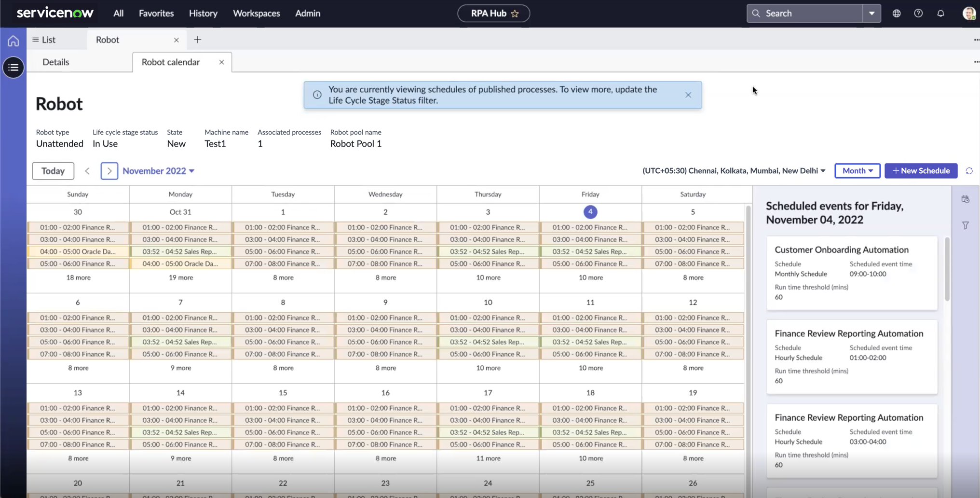Show 10 more events on Friday 18
The height and width of the screenshot is (498, 980).
pyautogui.click(x=591, y=458)
